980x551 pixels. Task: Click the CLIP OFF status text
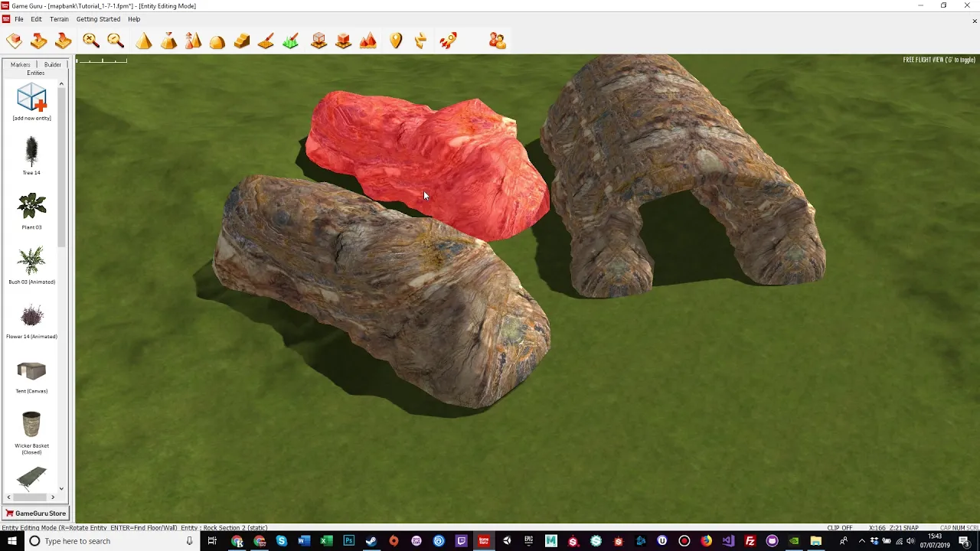coord(839,528)
